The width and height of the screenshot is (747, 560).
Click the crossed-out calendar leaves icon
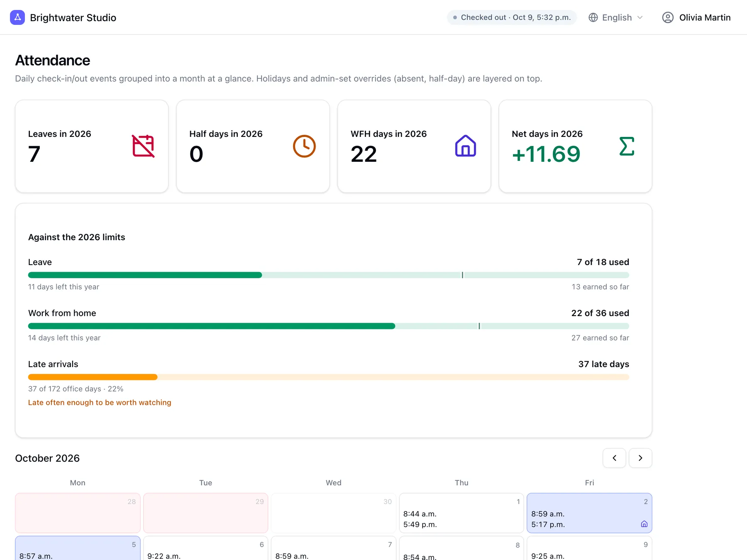tap(143, 146)
